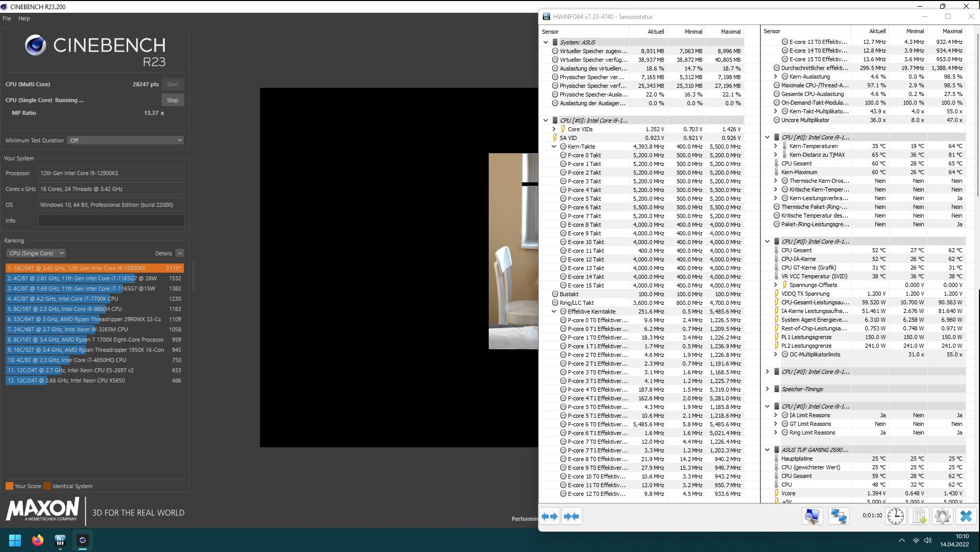Viewport: 980px width, 552px height.
Task: Open volume speaker tray icon
Action: coord(928,540)
